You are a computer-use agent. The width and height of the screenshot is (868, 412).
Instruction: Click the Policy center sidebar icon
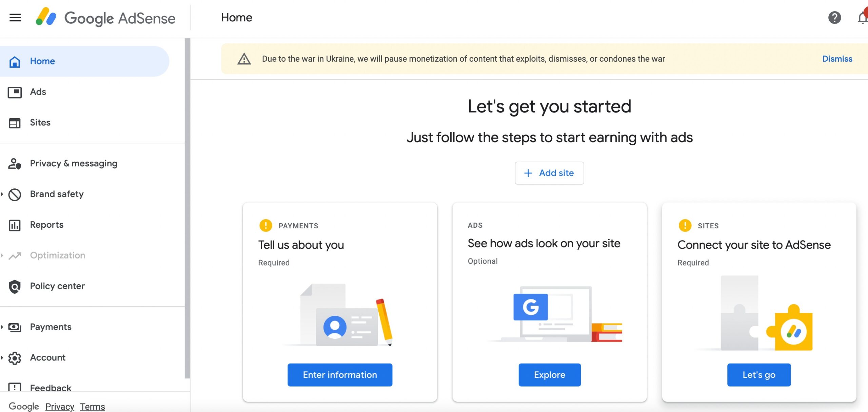point(14,285)
